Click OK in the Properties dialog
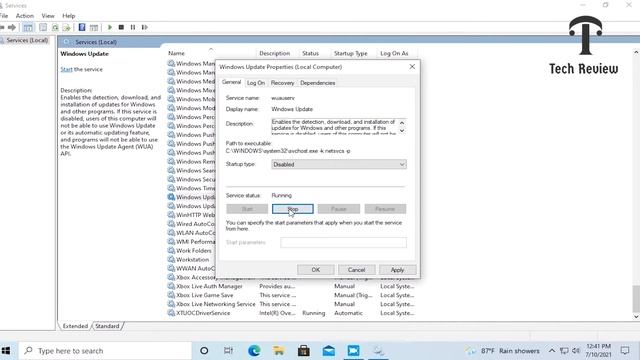Image resolution: width=640 pixels, height=360 pixels. coord(316,270)
